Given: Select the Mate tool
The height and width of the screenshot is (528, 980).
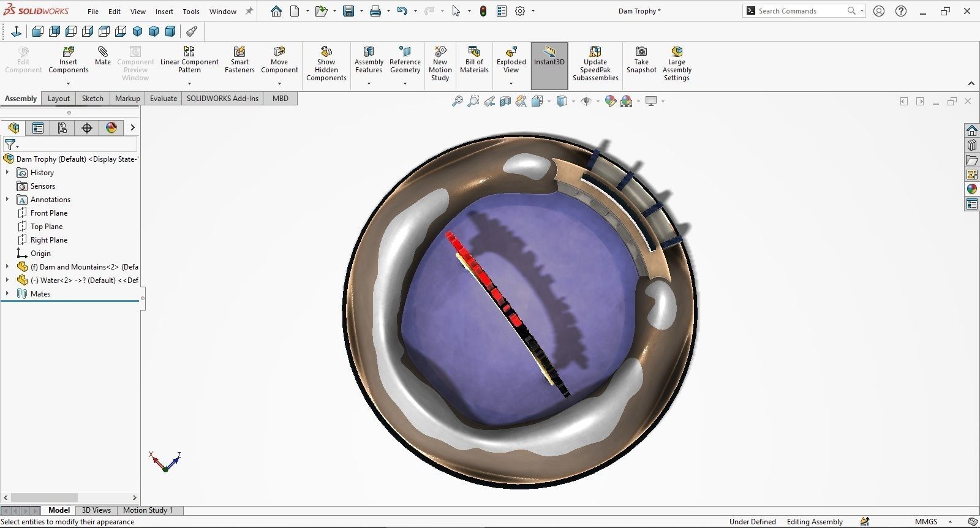Looking at the screenshot, I should tap(103, 56).
